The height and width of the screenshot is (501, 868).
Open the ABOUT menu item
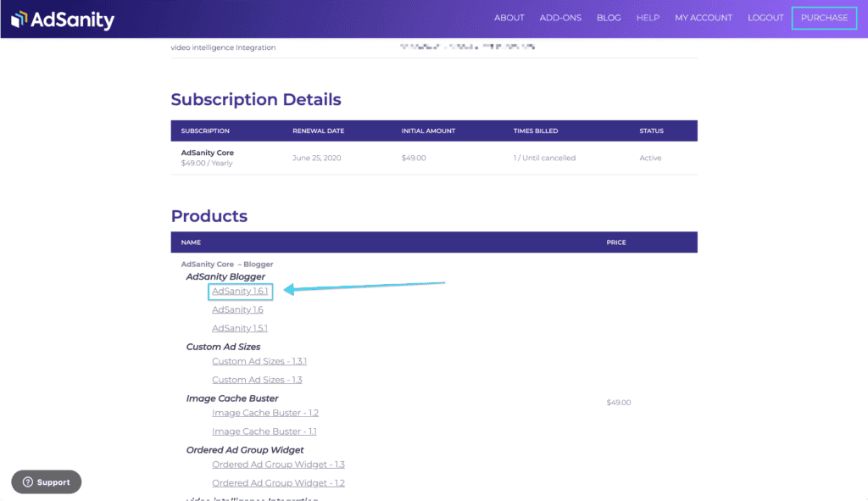pos(509,17)
